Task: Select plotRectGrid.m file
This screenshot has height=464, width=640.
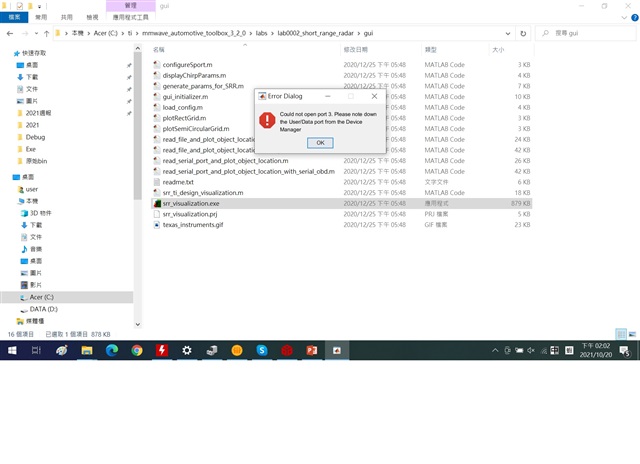Action: (x=184, y=118)
